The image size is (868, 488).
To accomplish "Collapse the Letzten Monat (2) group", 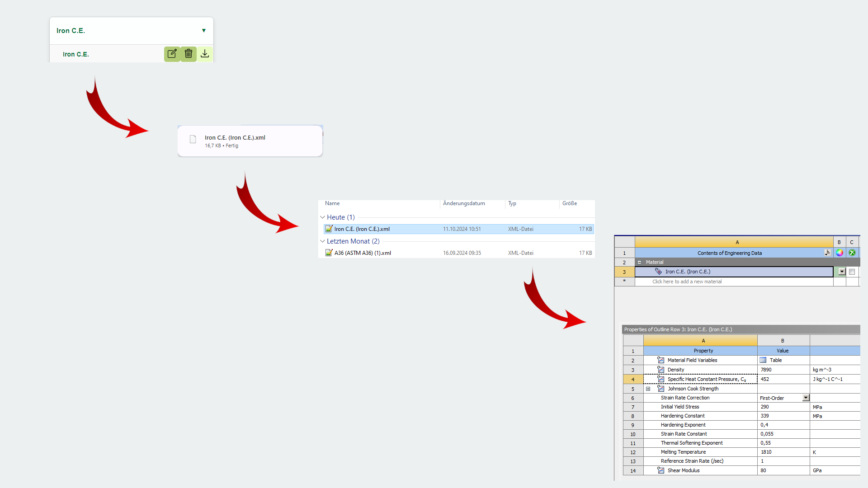I will pos(322,241).
